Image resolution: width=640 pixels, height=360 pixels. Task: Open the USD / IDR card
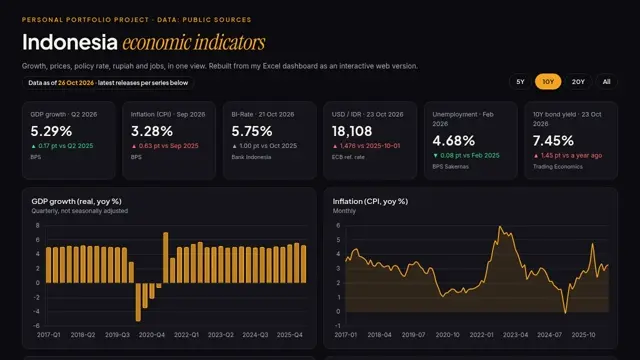370,140
